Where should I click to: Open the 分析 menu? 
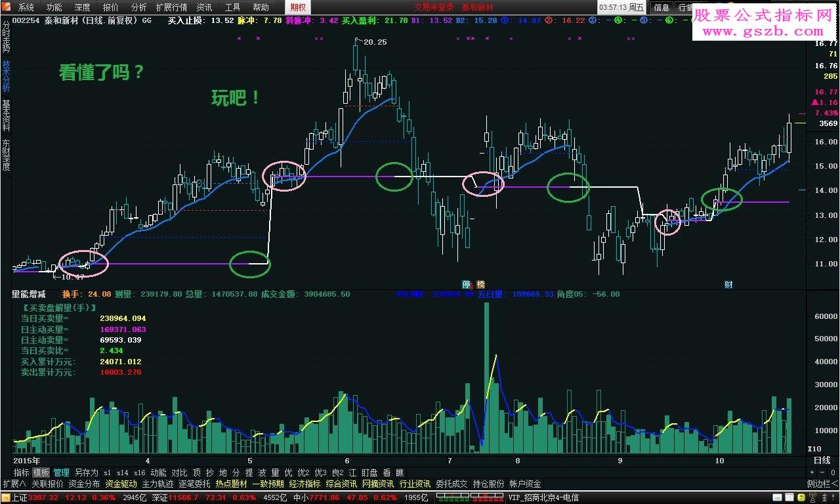click(139, 7)
